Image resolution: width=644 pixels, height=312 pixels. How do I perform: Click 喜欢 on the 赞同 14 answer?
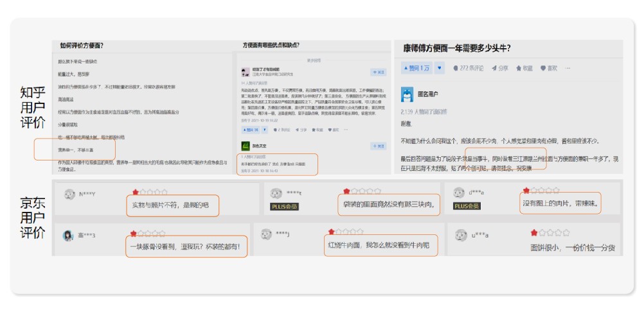(334, 130)
